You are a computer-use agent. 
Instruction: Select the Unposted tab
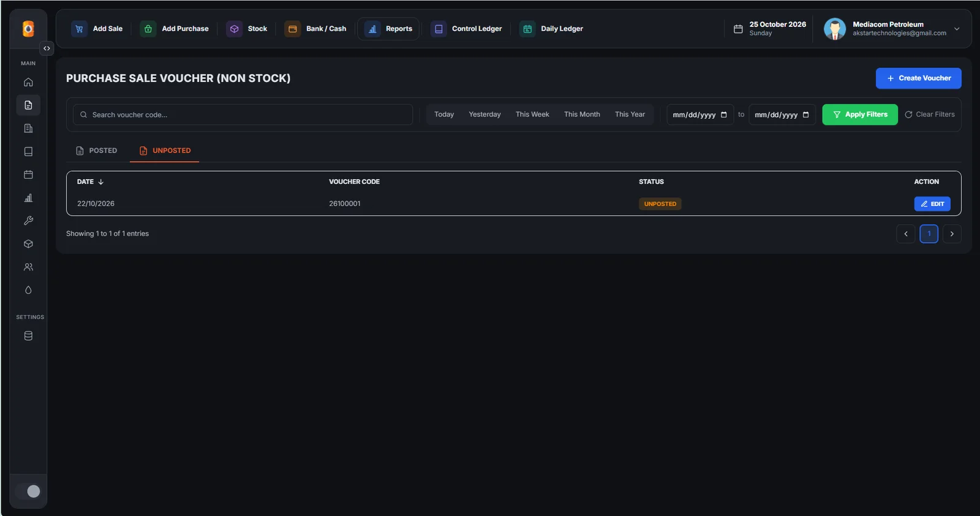pyautogui.click(x=165, y=151)
